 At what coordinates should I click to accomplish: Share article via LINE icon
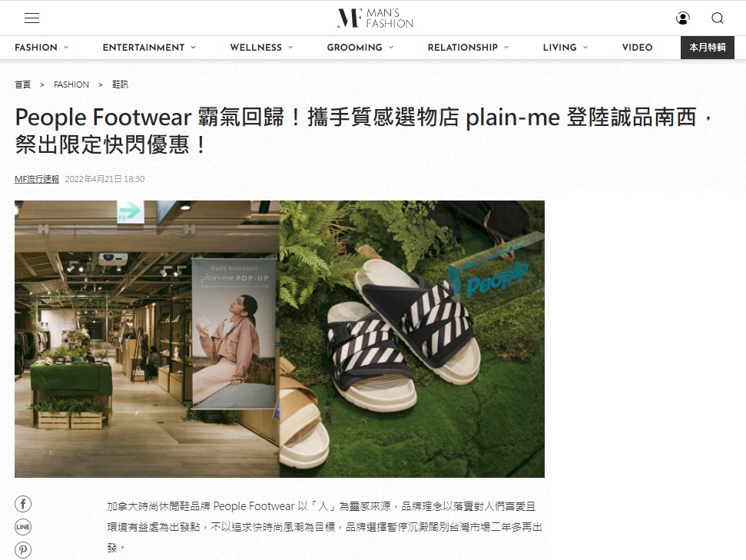[23, 527]
